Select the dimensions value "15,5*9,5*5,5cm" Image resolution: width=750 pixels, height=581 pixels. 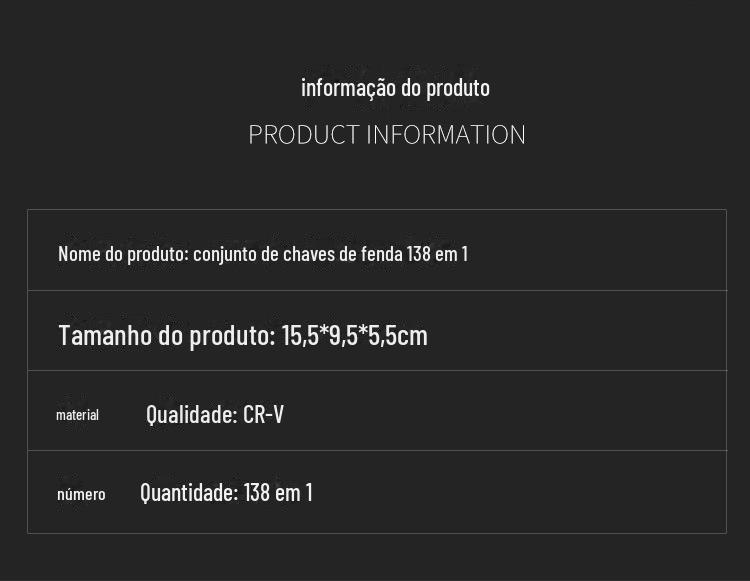[x=354, y=335]
